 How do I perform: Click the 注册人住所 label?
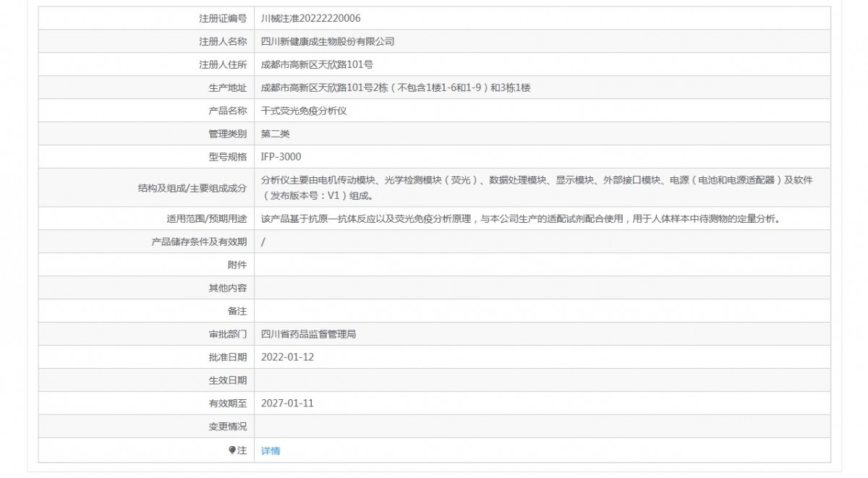(223, 64)
